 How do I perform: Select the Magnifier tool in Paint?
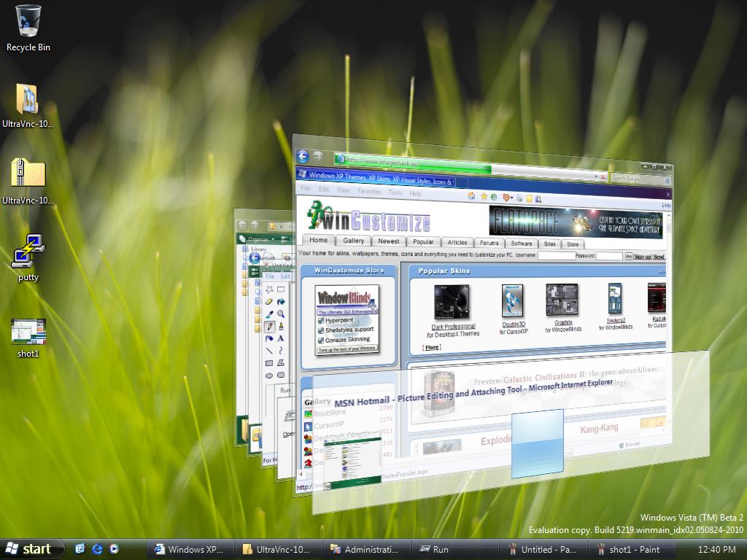tap(281, 314)
